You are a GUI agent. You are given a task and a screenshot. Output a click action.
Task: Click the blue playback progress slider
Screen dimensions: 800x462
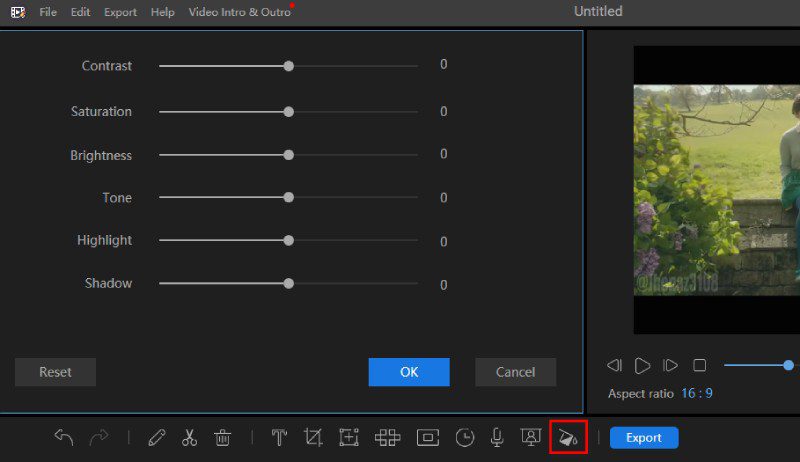788,365
